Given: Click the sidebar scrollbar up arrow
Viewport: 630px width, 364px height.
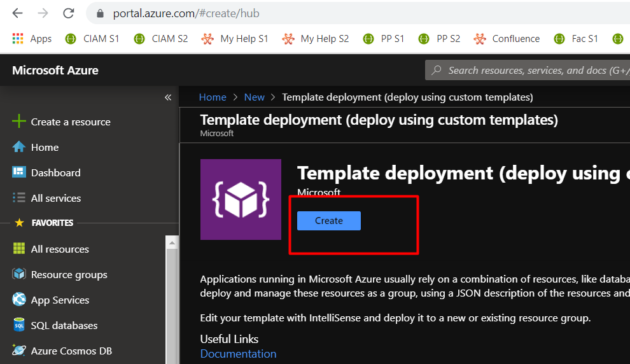Looking at the screenshot, I should pyautogui.click(x=172, y=242).
